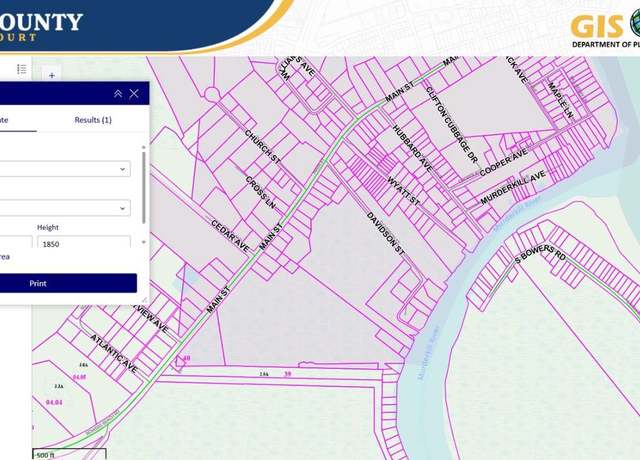640x460 pixels.
Task: Grab the panel resize handle corner
Action: 145,300
